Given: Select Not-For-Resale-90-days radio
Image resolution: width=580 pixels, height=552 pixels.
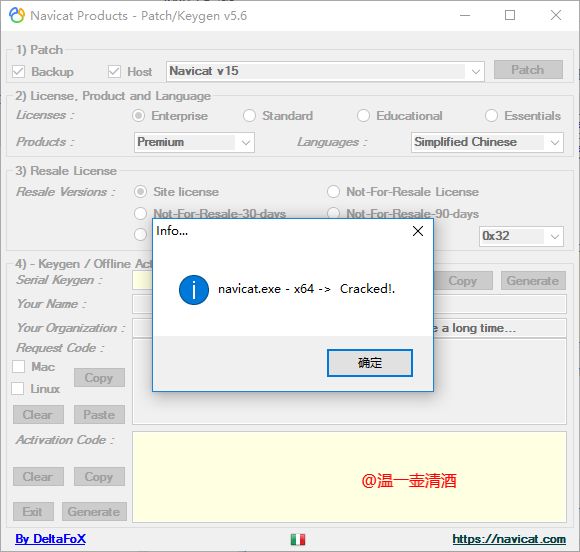Looking at the screenshot, I should point(333,213).
